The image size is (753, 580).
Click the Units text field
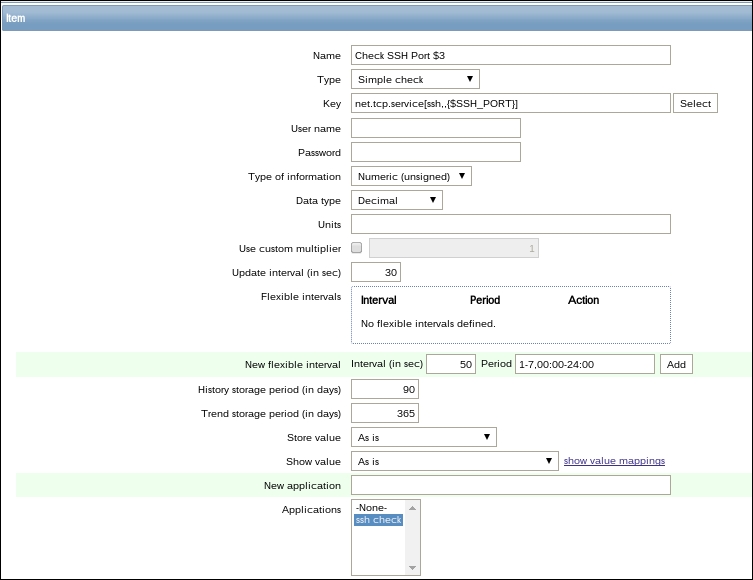(x=510, y=224)
